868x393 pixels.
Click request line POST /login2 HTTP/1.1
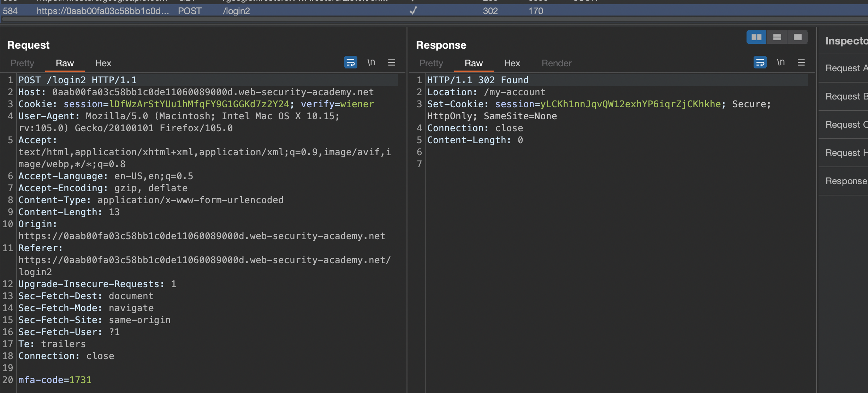click(x=77, y=80)
